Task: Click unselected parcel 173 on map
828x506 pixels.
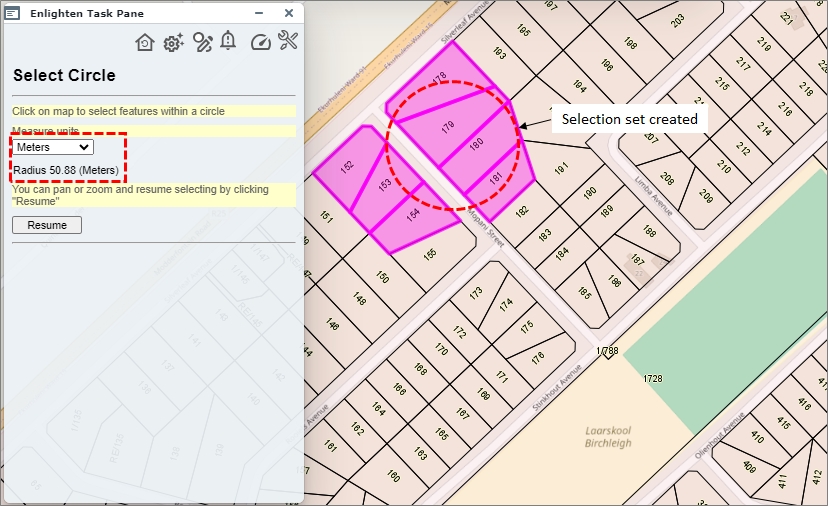Action: point(476,292)
